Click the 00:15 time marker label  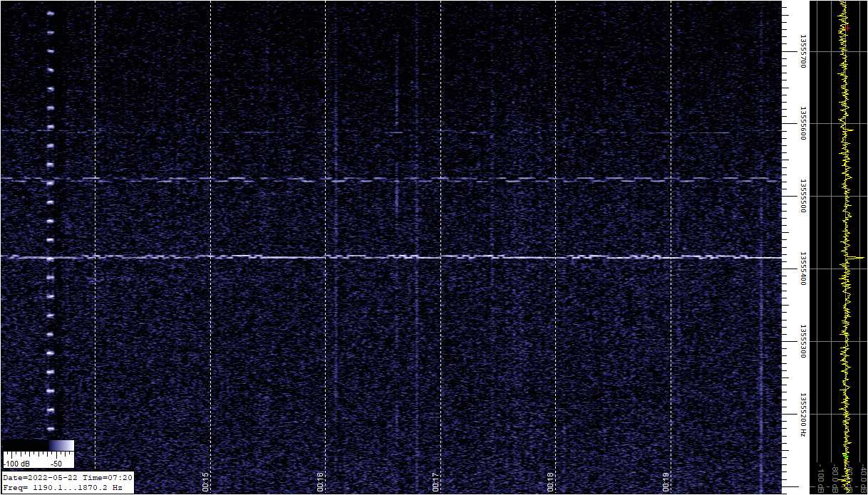point(206,482)
